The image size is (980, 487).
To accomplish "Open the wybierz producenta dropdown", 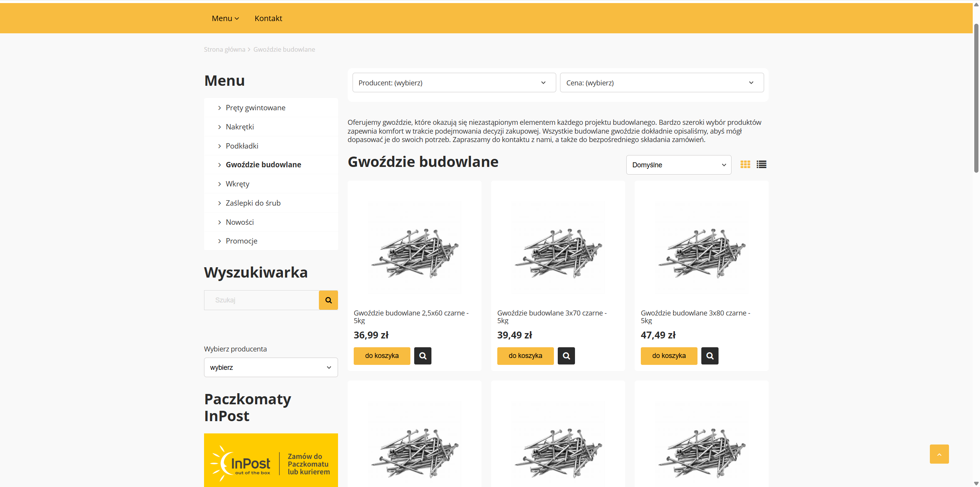I will 271,367.
